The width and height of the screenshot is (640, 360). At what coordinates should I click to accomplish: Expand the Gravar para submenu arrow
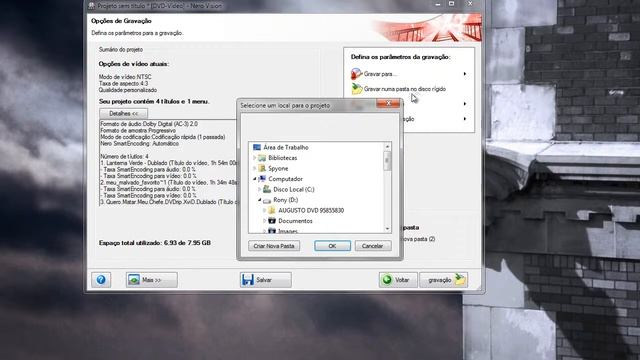[x=464, y=74]
